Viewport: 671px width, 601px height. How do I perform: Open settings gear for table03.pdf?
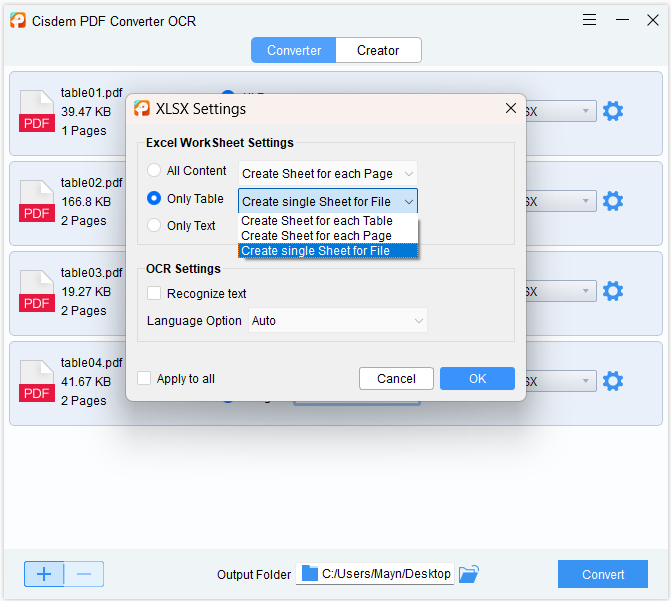pos(613,291)
